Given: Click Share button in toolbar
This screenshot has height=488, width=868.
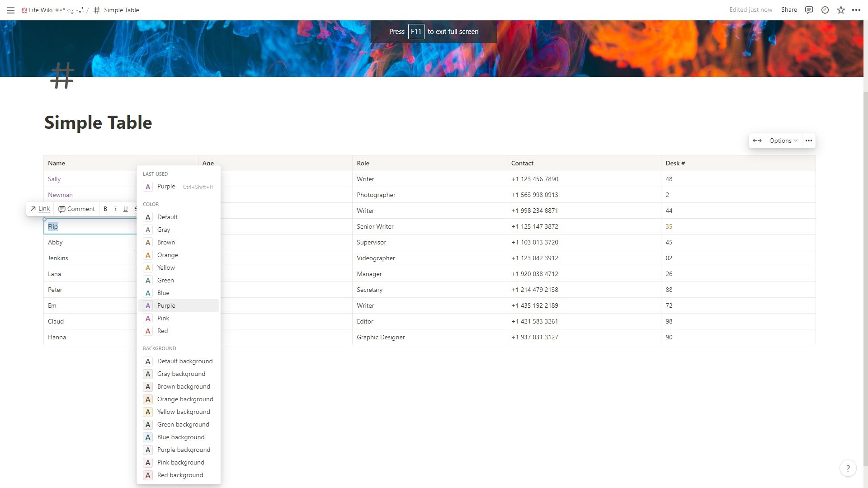Looking at the screenshot, I should point(789,10).
